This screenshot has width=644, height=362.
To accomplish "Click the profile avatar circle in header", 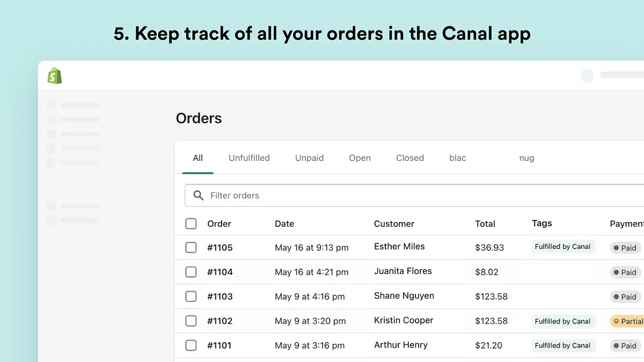I will pos(587,76).
